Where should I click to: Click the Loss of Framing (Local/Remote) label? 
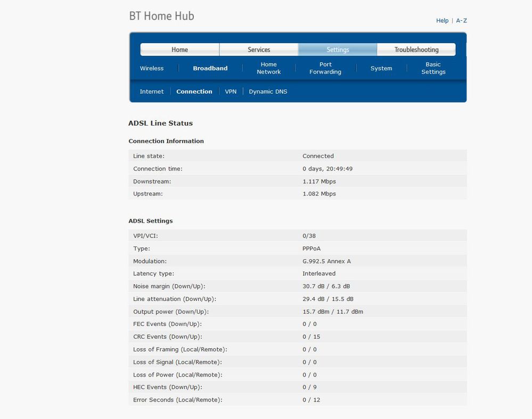[x=180, y=349]
